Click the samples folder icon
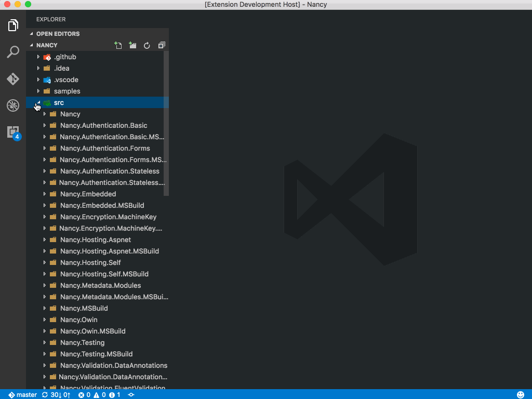The image size is (532, 399). [47, 91]
